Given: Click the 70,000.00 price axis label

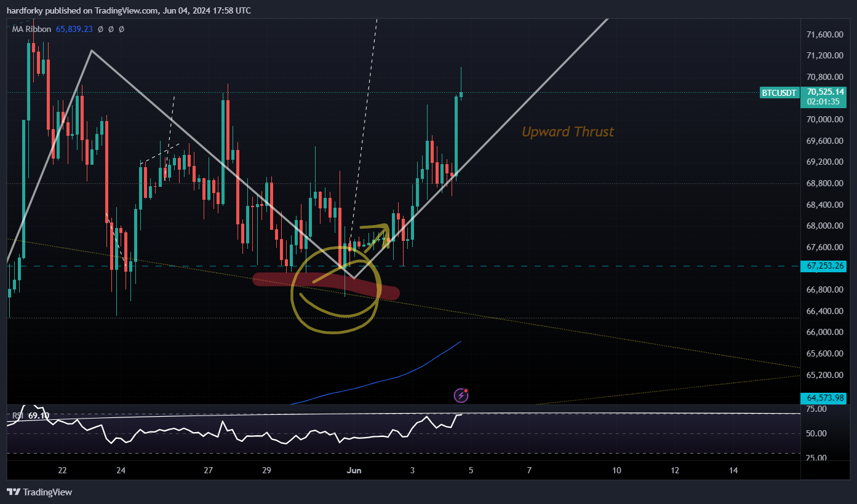Looking at the screenshot, I should pos(824,120).
